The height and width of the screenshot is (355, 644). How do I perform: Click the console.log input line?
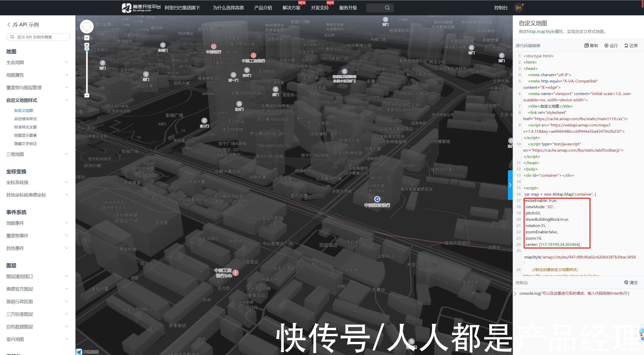[574, 293]
